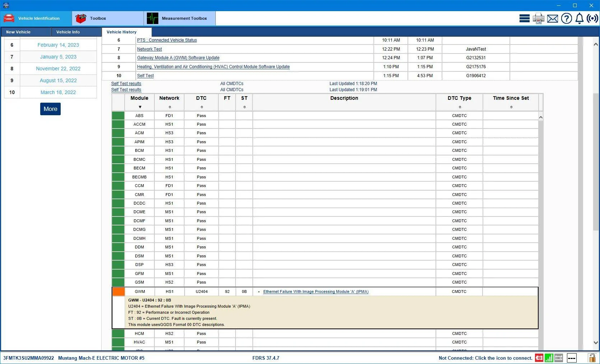The height and width of the screenshot is (364, 600).
Task: Select session date August 15, 2022
Action: 58,80
